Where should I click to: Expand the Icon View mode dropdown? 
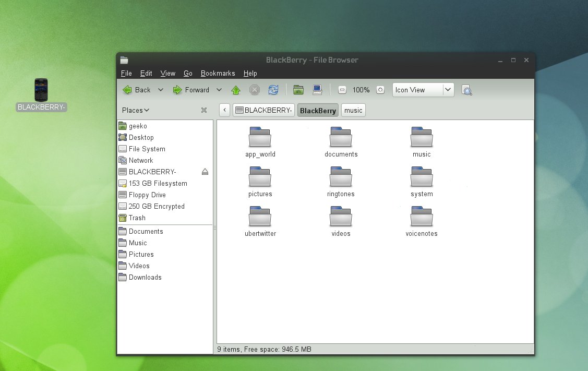tap(448, 90)
